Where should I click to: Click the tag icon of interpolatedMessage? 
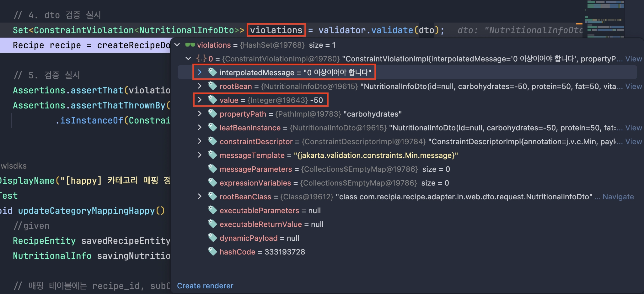213,72
